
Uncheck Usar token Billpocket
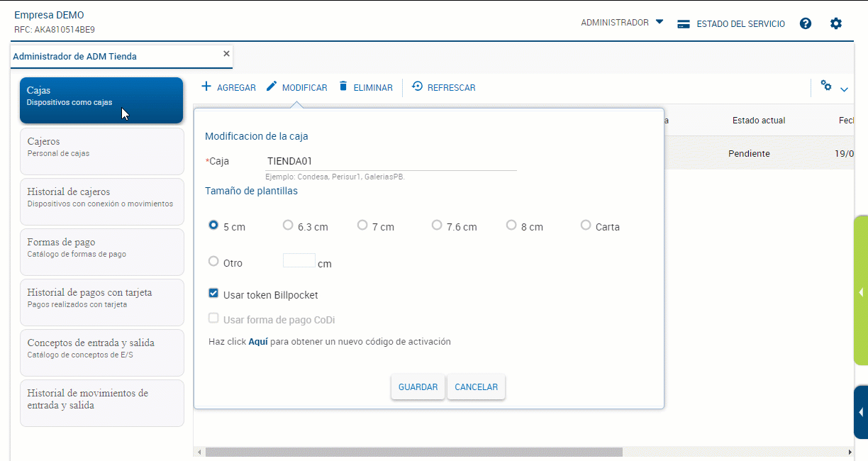tap(213, 293)
